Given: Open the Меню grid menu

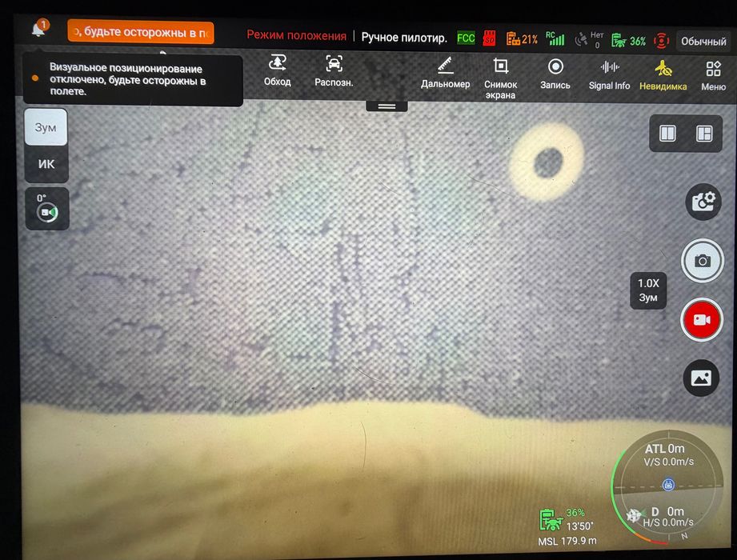Looking at the screenshot, I should coord(713,76).
